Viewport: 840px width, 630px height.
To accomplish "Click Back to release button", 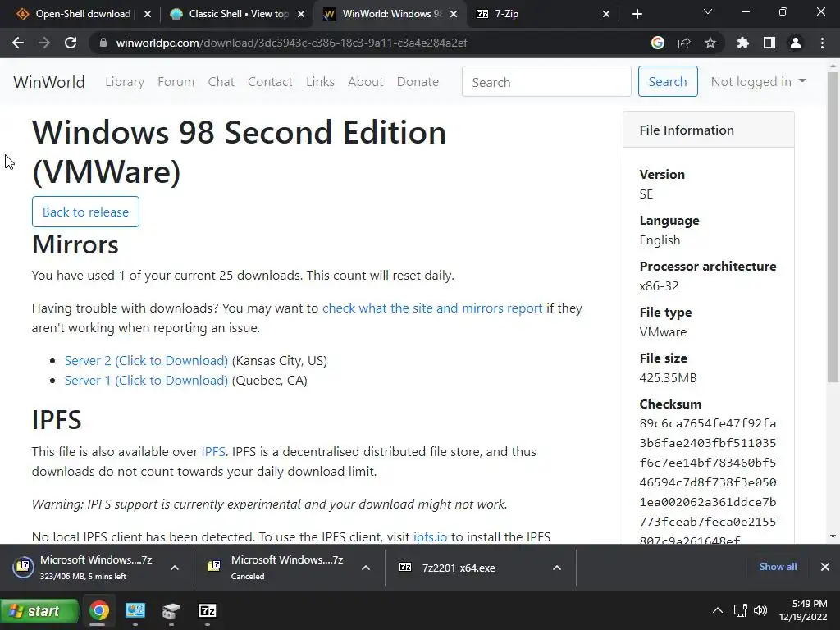I will pos(85,212).
